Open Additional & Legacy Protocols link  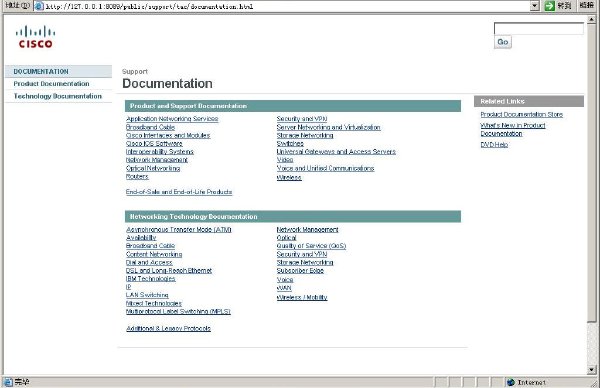click(x=168, y=328)
